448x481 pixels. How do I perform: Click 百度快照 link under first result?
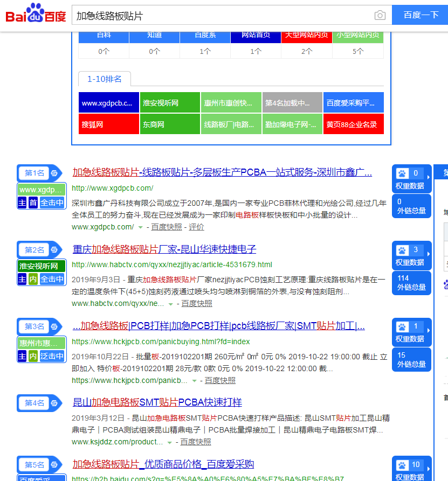167,227
